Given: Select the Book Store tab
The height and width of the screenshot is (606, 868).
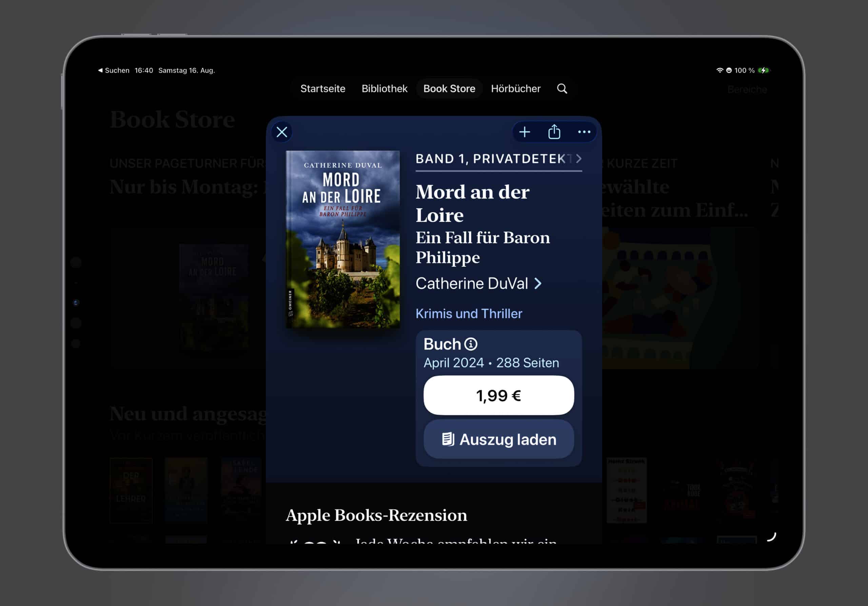Looking at the screenshot, I should (x=449, y=89).
